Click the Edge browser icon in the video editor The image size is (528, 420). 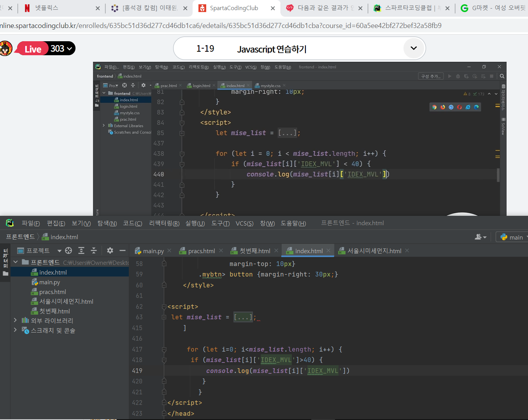click(476, 107)
